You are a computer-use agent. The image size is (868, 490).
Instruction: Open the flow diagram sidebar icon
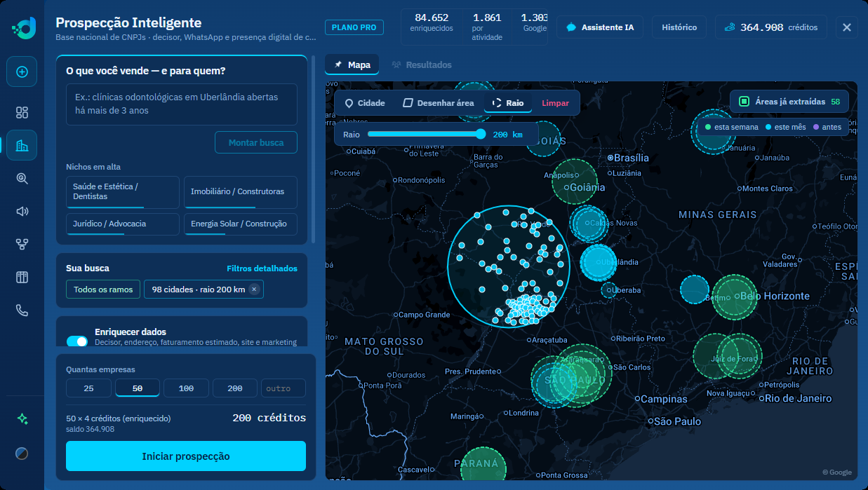click(x=22, y=244)
